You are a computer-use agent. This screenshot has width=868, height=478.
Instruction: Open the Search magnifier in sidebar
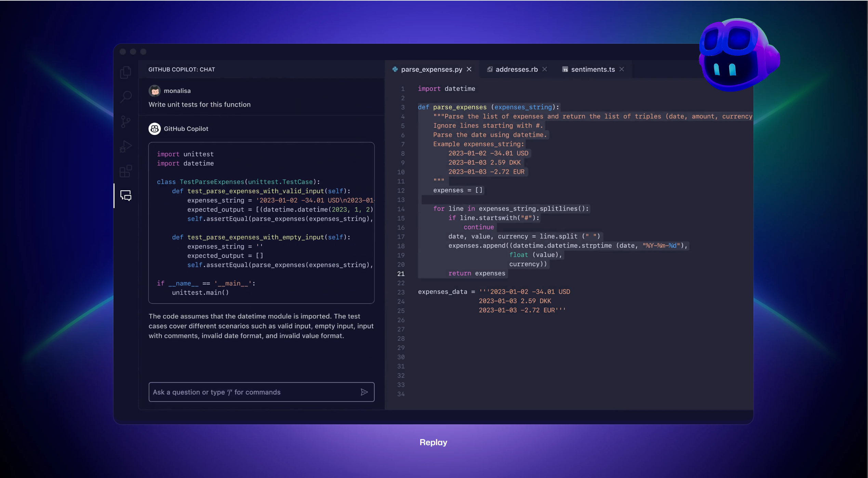coord(126,97)
